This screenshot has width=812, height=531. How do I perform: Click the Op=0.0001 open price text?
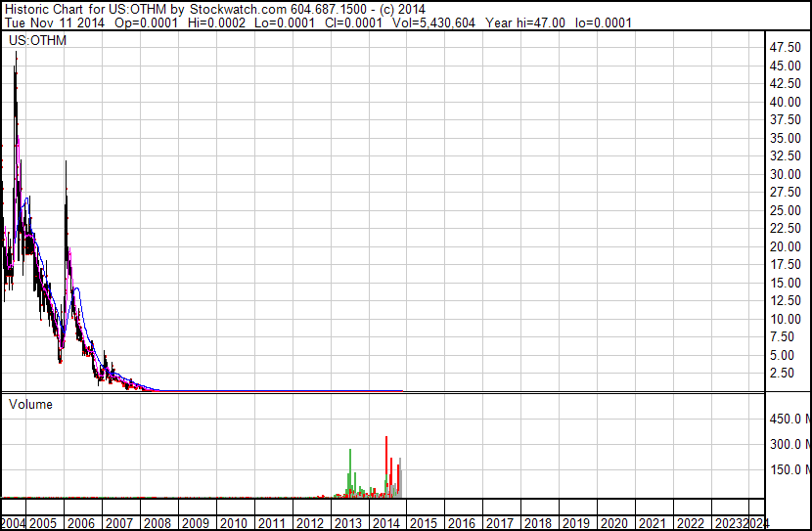(x=146, y=22)
